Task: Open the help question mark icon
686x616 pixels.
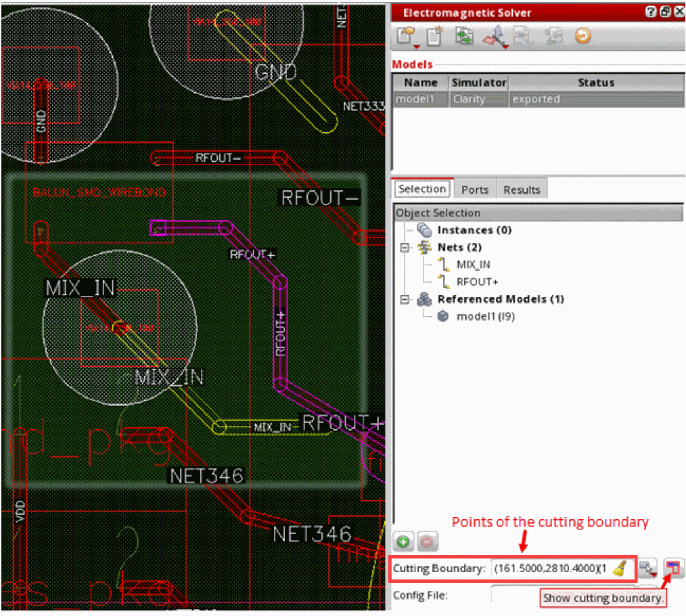Action: [650, 12]
